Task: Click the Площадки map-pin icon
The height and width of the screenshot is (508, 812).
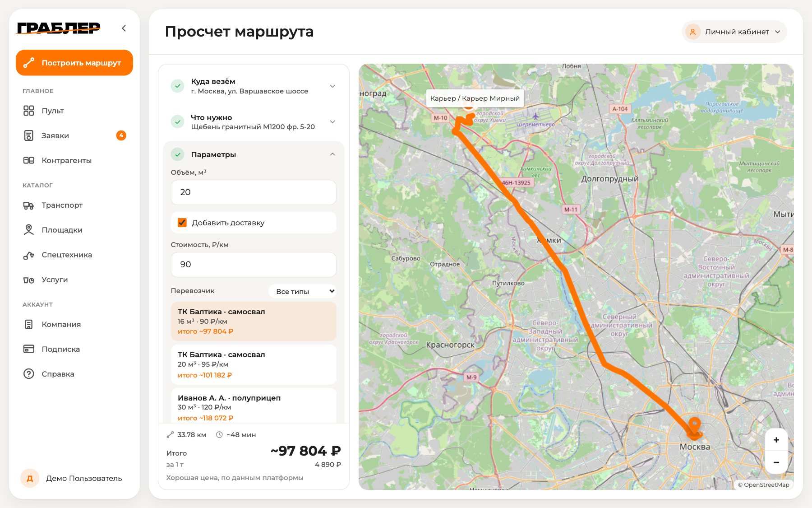Action: point(28,230)
